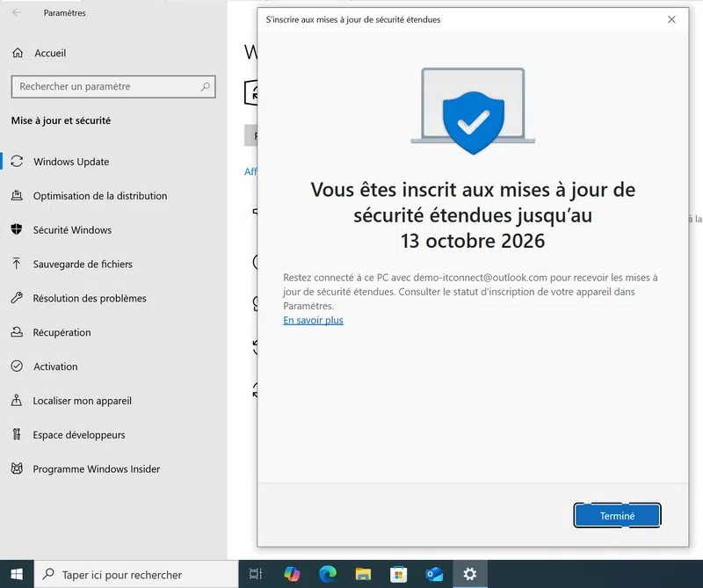Open File Explorer from the taskbar

(363, 574)
